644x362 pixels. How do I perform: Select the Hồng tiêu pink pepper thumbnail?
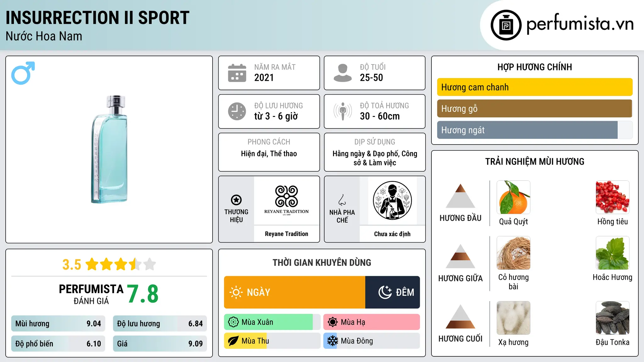pos(613,197)
